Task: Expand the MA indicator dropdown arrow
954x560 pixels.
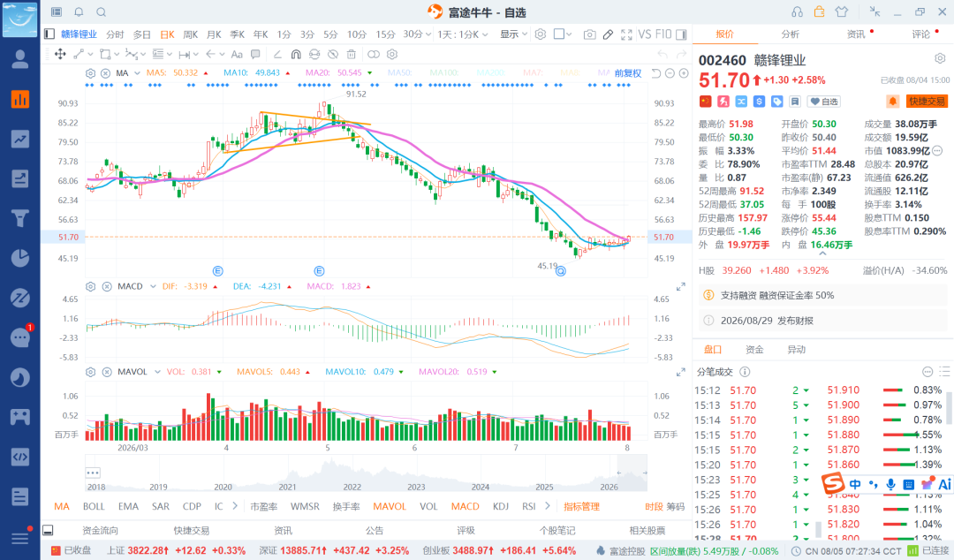Action: click(138, 73)
